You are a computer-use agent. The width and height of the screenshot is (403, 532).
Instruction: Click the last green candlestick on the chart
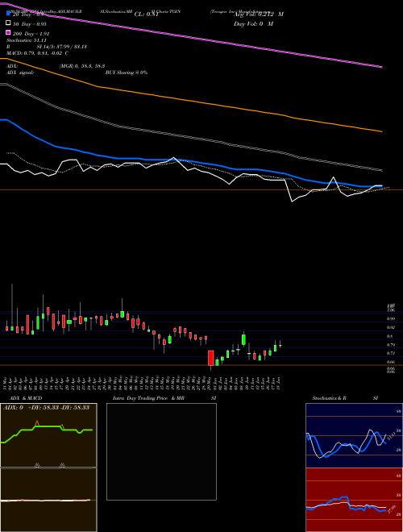click(x=280, y=345)
